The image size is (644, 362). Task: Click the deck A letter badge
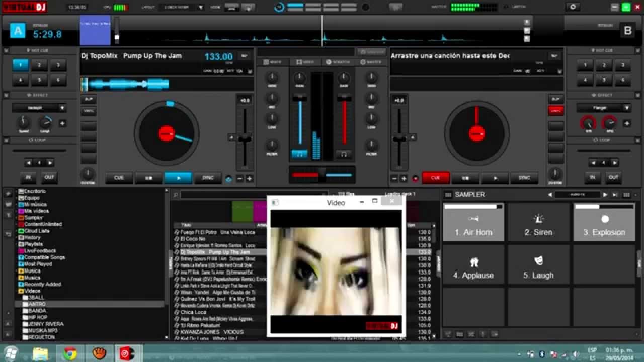pyautogui.click(x=18, y=31)
